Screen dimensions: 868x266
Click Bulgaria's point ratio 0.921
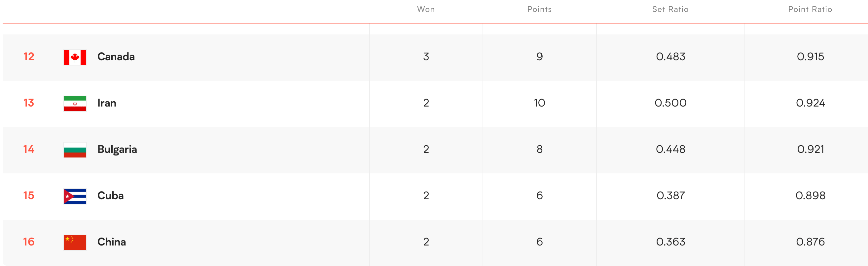(x=811, y=149)
